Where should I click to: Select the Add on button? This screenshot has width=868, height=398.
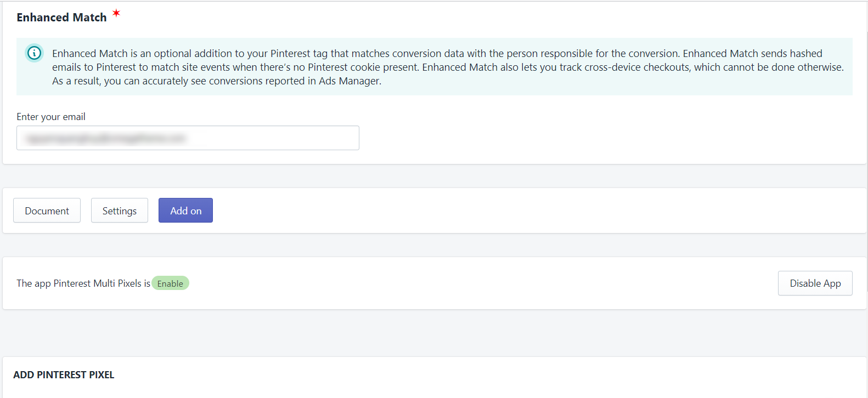tap(185, 211)
